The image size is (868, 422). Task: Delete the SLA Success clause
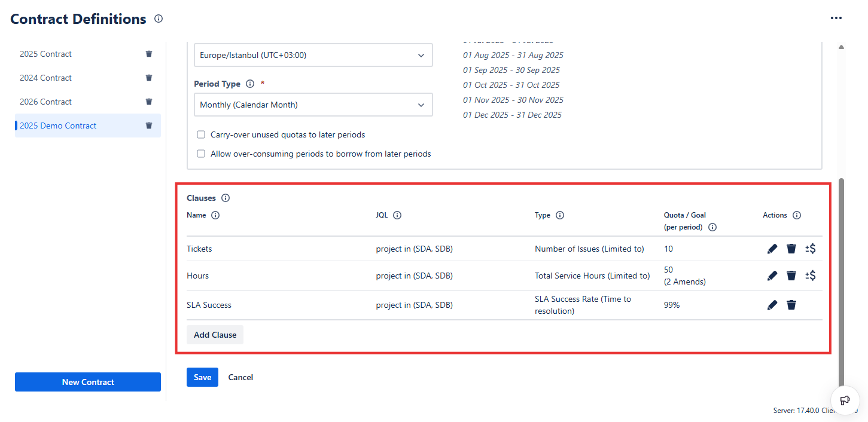click(791, 305)
